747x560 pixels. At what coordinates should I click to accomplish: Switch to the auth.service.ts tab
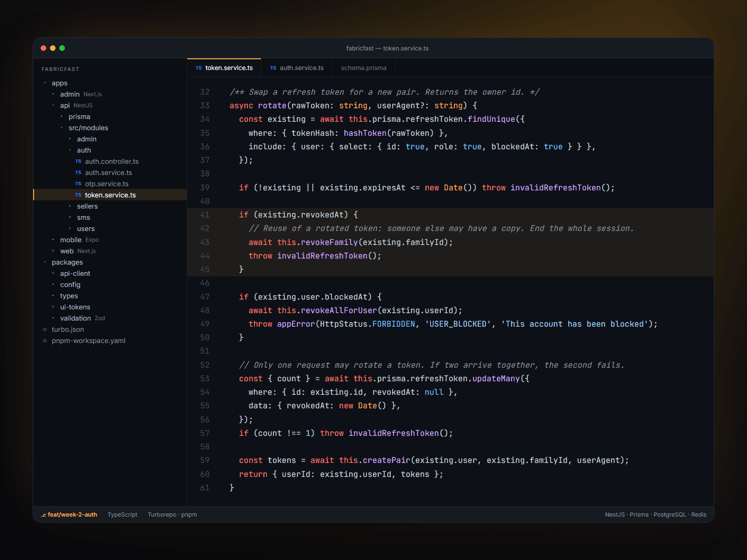click(296, 68)
